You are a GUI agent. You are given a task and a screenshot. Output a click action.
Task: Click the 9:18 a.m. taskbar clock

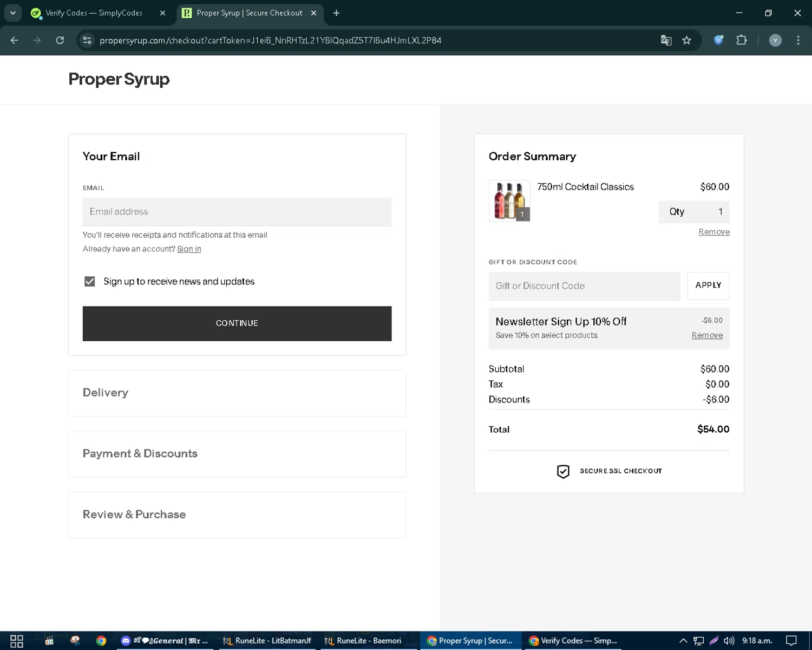[757, 641]
